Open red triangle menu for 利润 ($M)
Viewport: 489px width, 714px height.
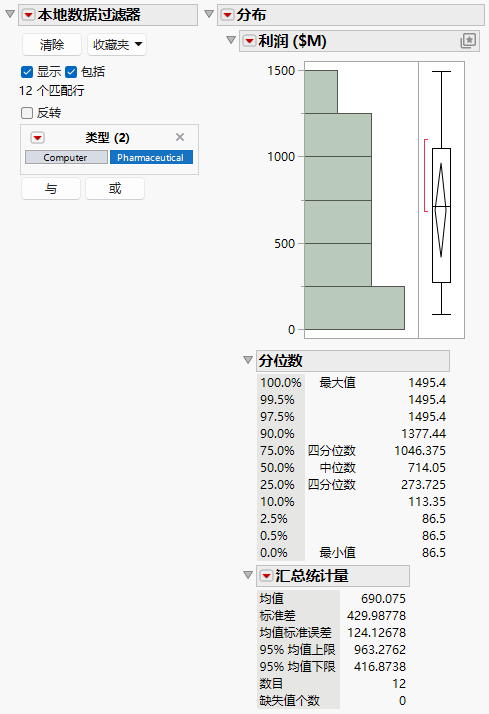249,41
